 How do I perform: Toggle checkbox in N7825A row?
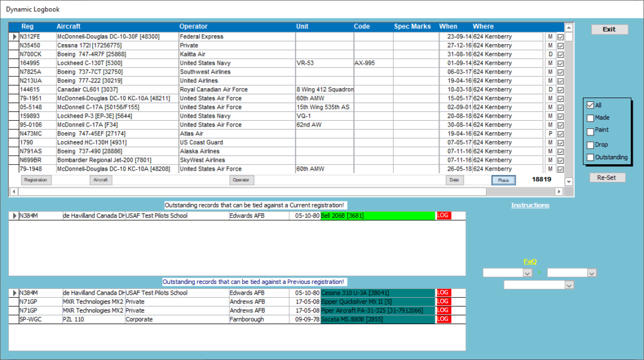tap(560, 72)
